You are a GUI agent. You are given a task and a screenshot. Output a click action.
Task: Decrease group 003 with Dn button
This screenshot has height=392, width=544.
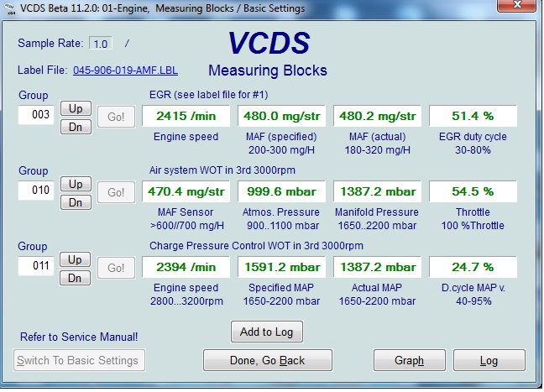pos(76,127)
